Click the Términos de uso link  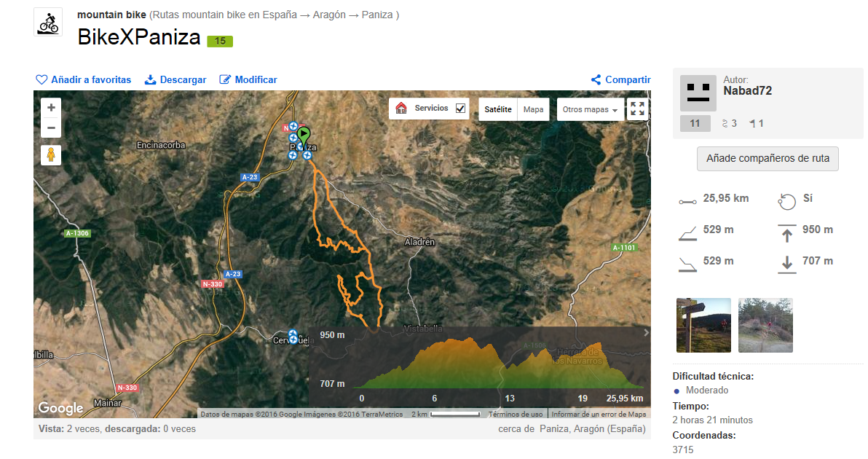(516, 414)
